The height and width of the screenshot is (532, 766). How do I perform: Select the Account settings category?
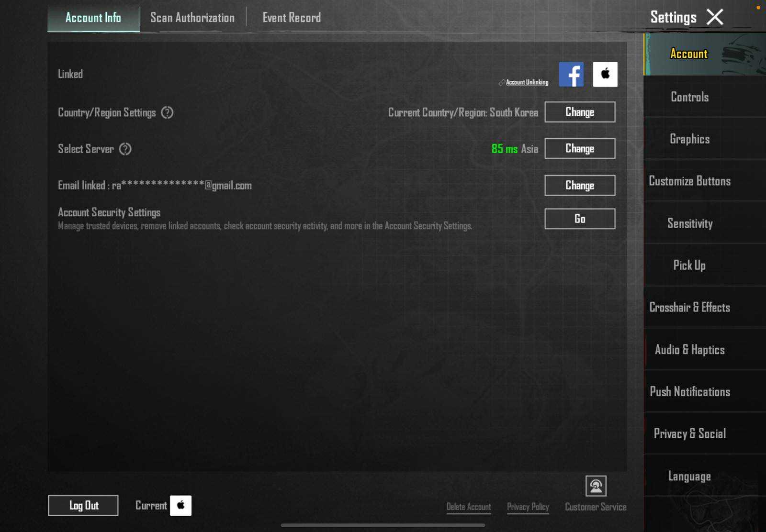pos(705,54)
